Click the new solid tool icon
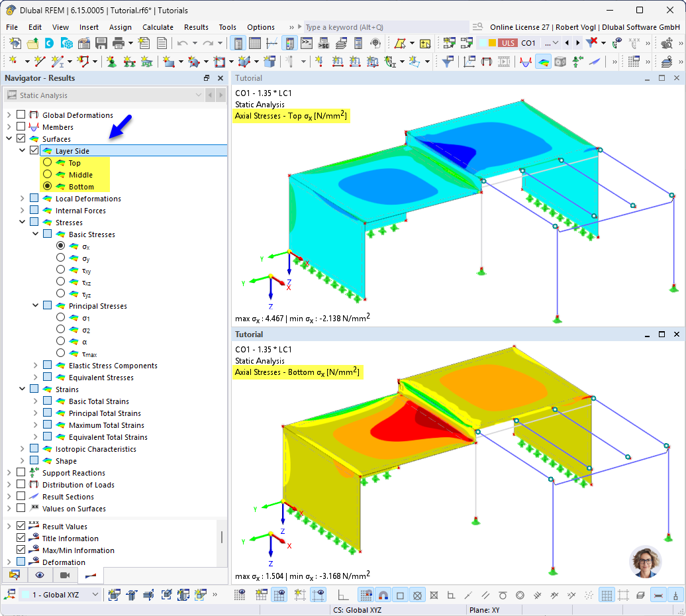Viewport: 686px width, 616px height. (244, 62)
